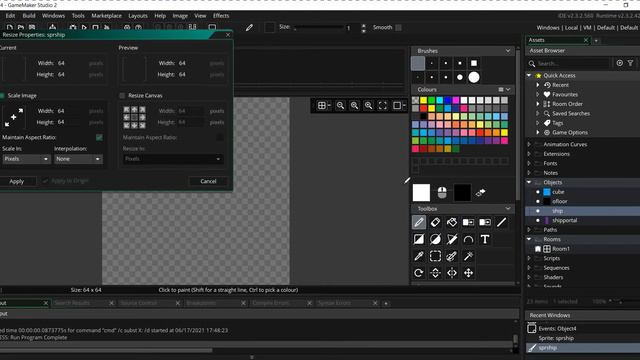Screen dimensions: 640x360
Task: Select the Polygon tool in Toolbox
Action: (452, 239)
